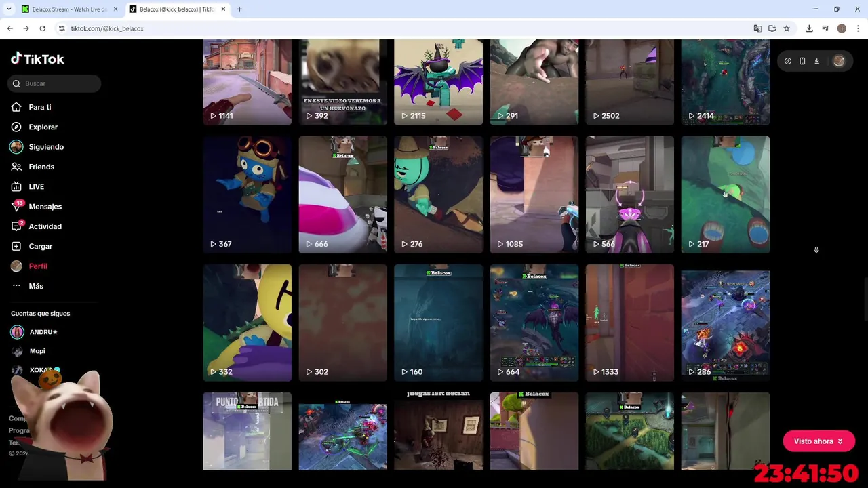Open the Para ti home feed
868x488 pixels.
(31, 107)
